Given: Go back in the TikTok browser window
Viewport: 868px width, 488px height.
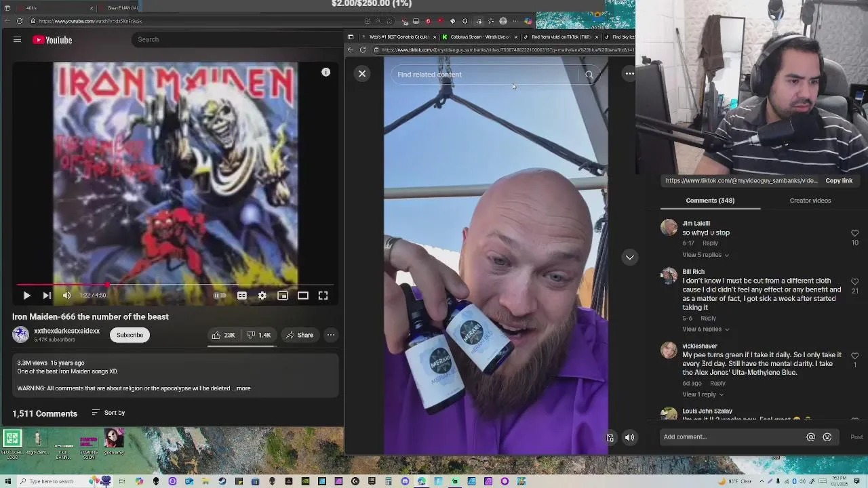Looking at the screenshot, I should point(351,49).
